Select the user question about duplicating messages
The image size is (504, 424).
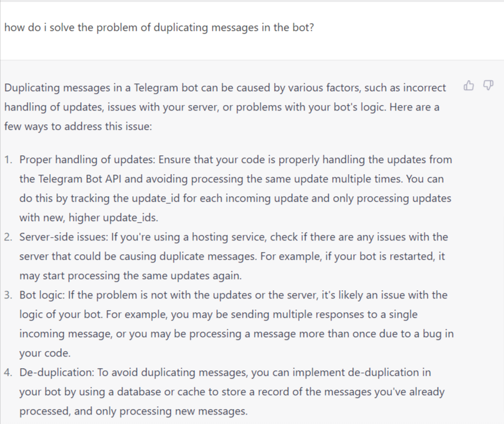(x=159, y=28)
